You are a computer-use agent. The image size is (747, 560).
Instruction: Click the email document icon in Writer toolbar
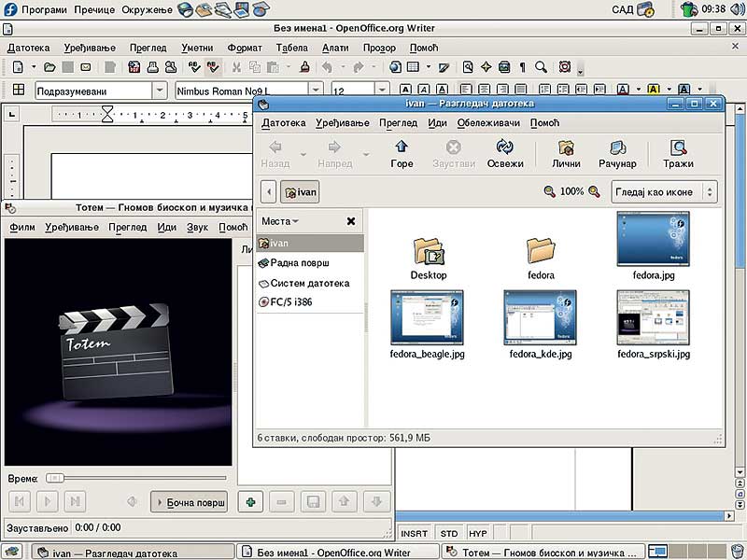86,67
